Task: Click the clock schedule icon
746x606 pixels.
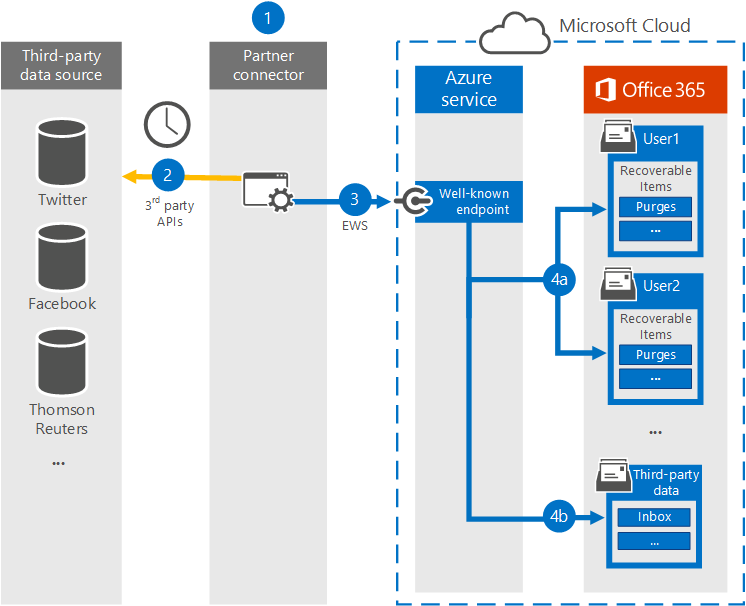Action: [167, 124]
